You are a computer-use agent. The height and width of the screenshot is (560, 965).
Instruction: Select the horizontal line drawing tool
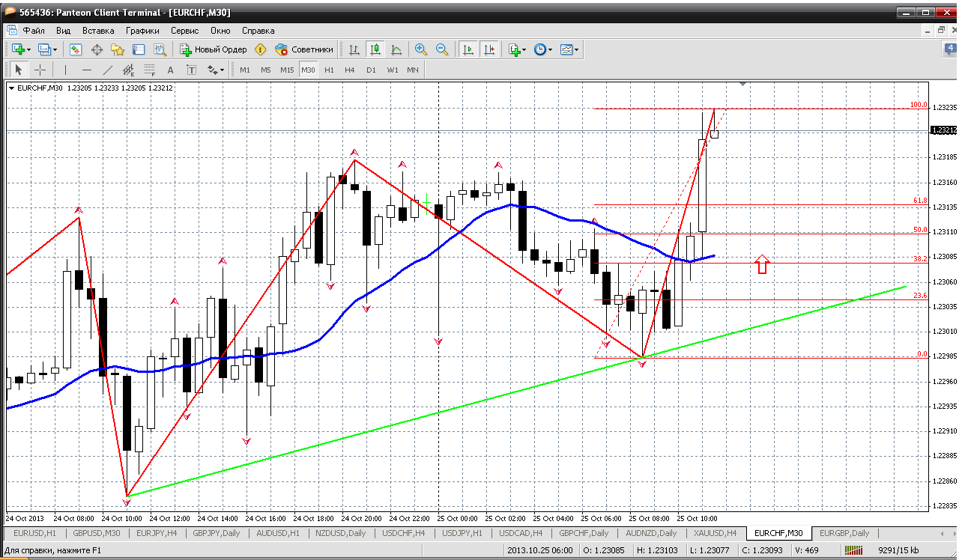point(86,70)
